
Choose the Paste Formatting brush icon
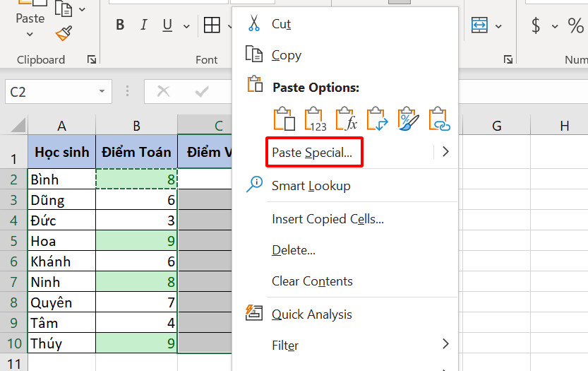(409, 119)
